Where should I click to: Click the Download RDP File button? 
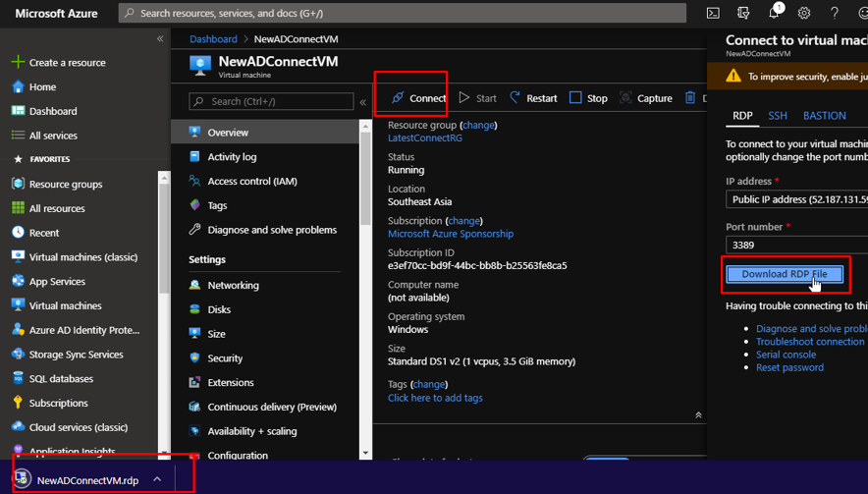tap(784, 274)
